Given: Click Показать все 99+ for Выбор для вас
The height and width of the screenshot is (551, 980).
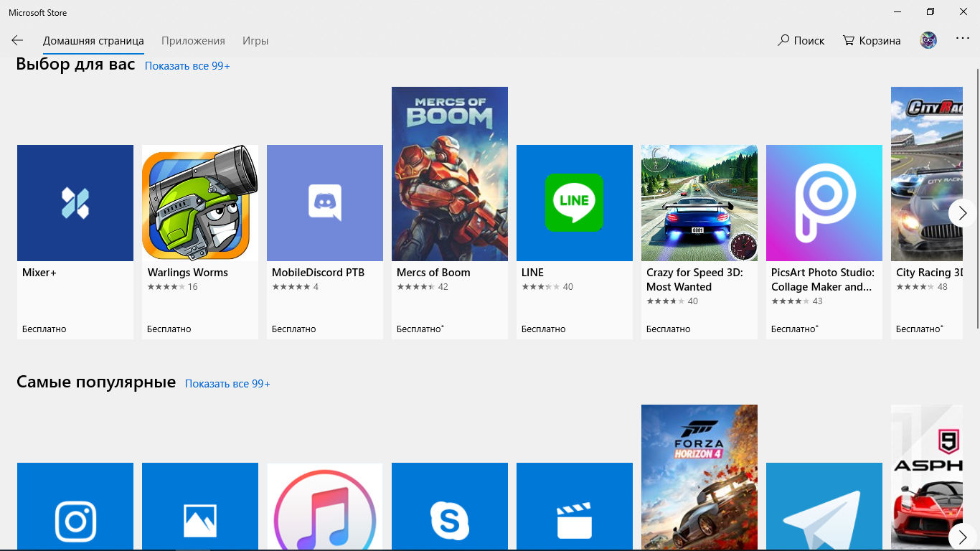Looking at the screenshot, I should (x=187, y=66).
